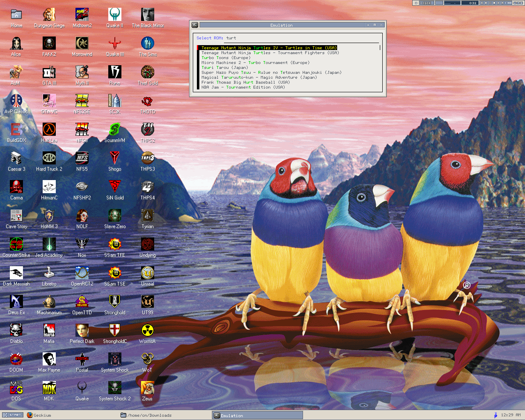Open the System Shock 2 icon

click(x=115, y=390)
